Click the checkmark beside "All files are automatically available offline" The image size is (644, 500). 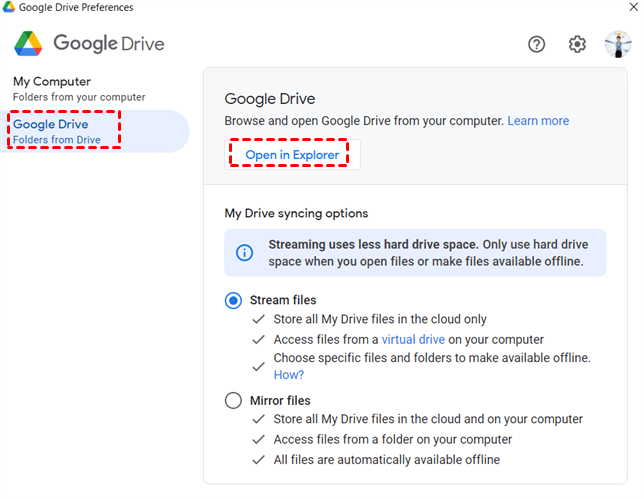click(258, 460)
